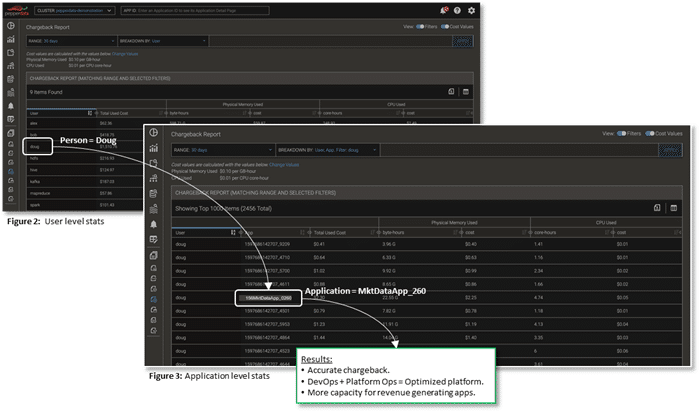Open column chooser in front window table
Viewport: 700px width, 412px height.
pos(674,208)
